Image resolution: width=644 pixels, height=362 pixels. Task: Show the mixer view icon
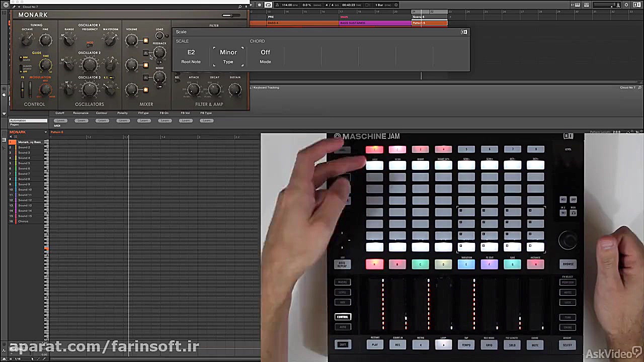coord(585,5)
